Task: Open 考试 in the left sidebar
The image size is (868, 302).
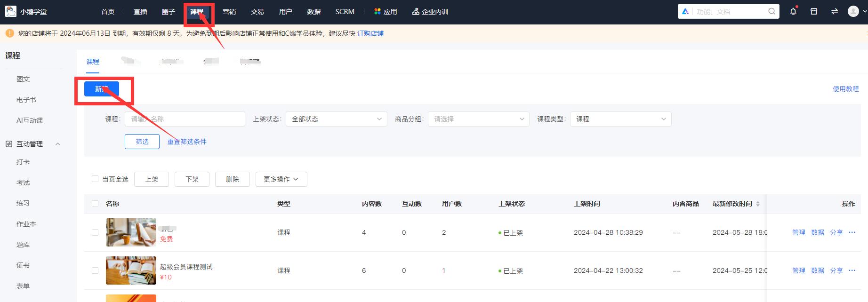Action: [x=23, y=183]
